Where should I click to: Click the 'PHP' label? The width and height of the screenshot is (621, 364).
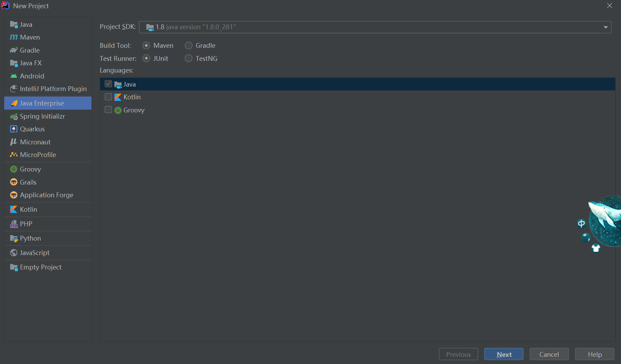pos(26,224)
